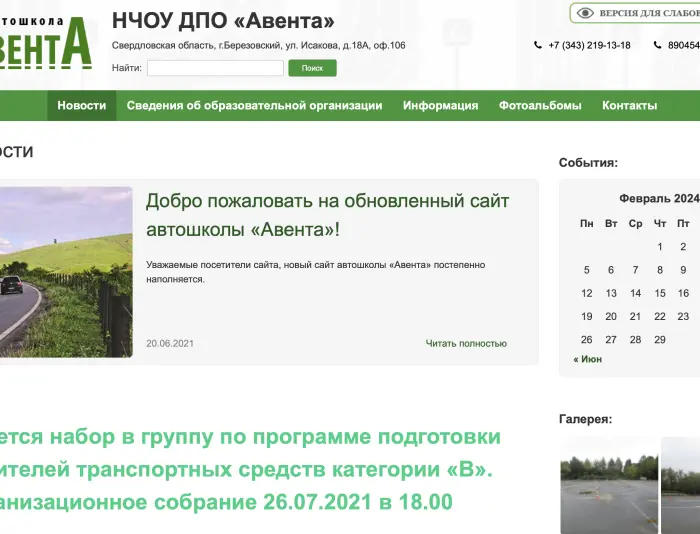This screenshot has width=700, height=534.
Task: Select calendar day 20
Action: click(x=611, y=316)
